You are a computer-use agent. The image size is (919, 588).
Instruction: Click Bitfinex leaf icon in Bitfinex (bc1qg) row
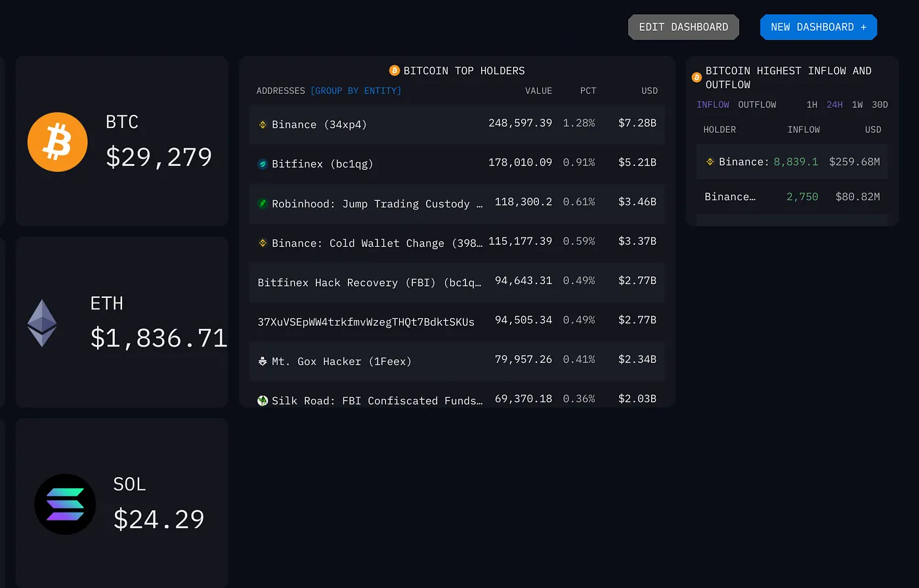[263, 164]
